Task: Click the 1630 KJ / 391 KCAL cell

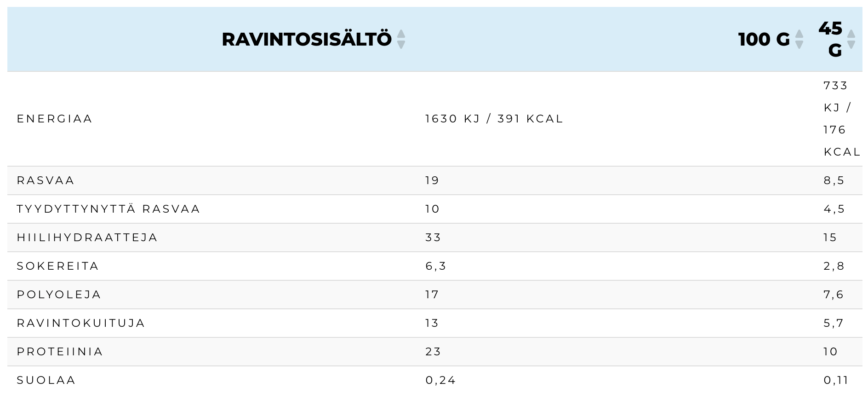Action: pyautogui.click(x=494, y=119)
